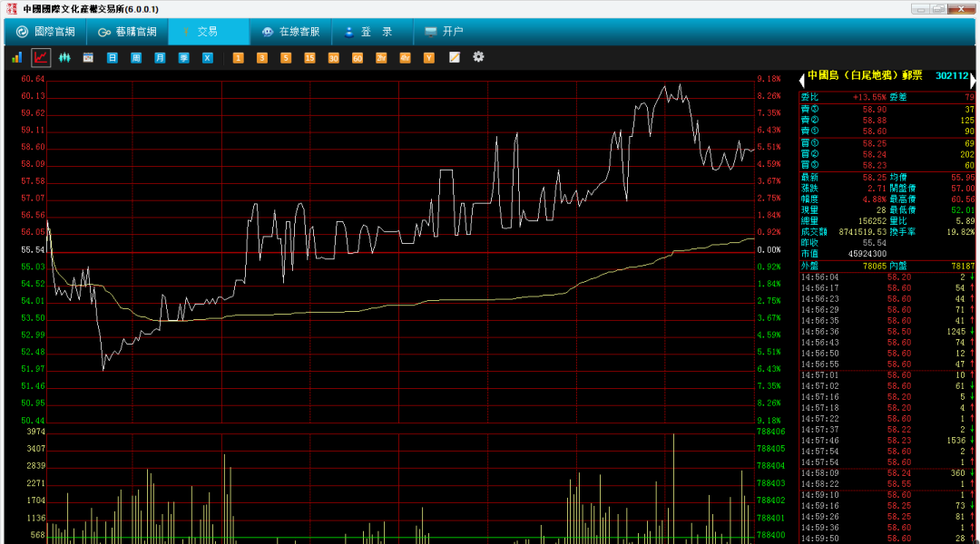The height and width of the screenshot is (544, 980).
Task: Select the daily 日 period icon
Action: tap(112, 57)
